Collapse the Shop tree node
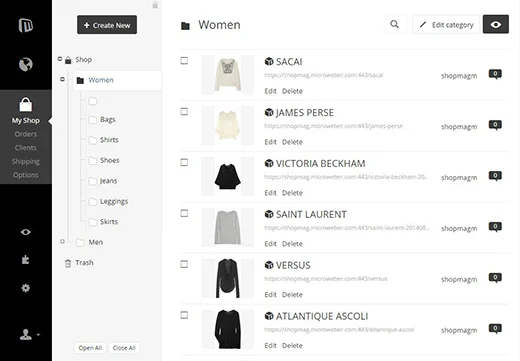The height and width of the screenshot is (361, 520). (60, 59)
